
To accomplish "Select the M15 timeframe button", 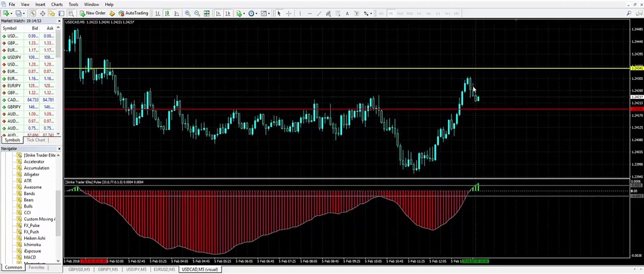I will [x=400, y=13].
